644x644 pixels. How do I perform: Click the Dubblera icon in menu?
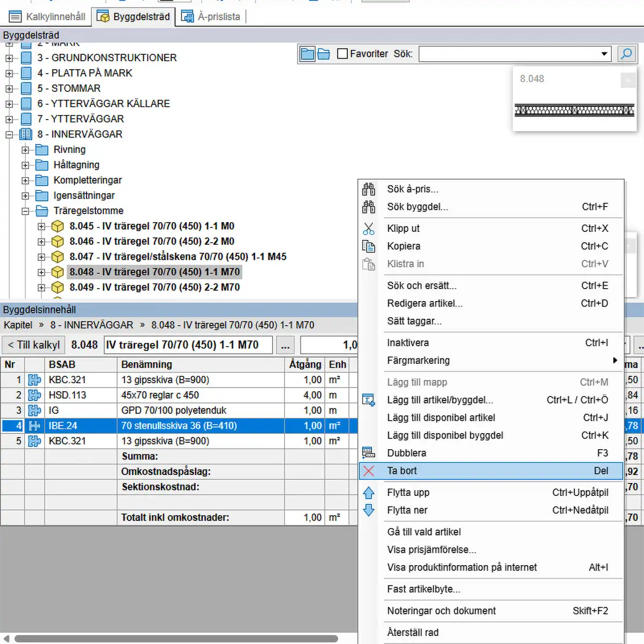point(369,453)
